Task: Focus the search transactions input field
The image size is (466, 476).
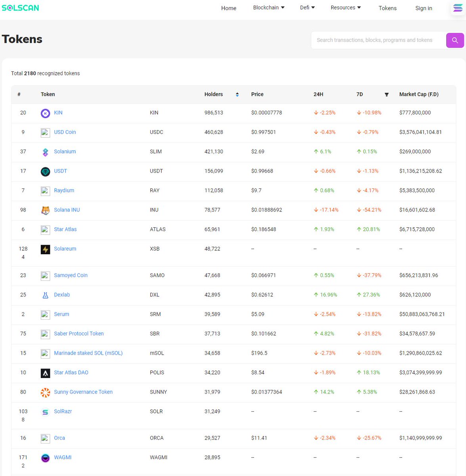Action: (x=378, y=40)
